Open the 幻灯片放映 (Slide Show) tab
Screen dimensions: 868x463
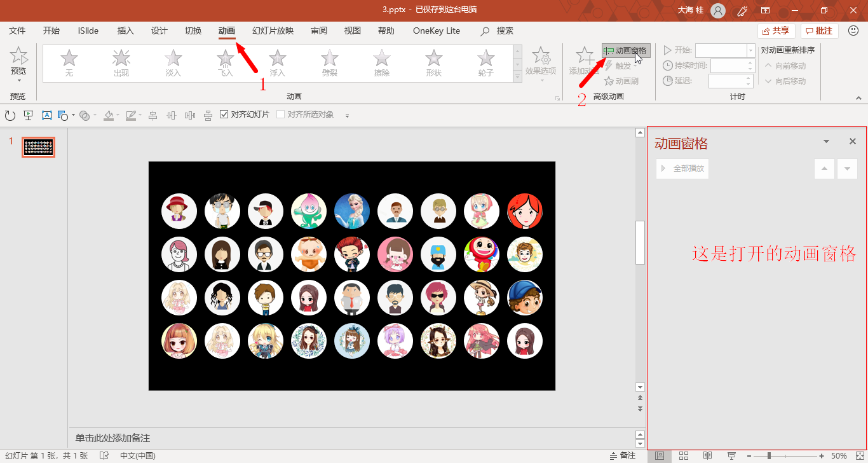point(273,31)
